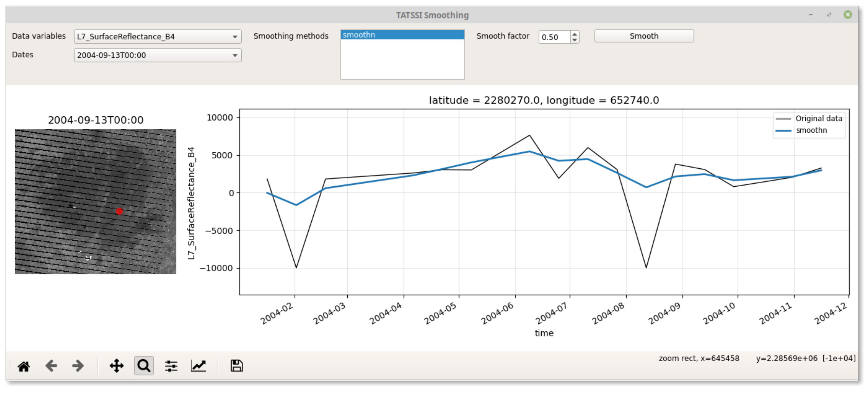Select smoothn in Smoothing methods list
Viewport: 868px width, 394px height.
tap(402, 35)
